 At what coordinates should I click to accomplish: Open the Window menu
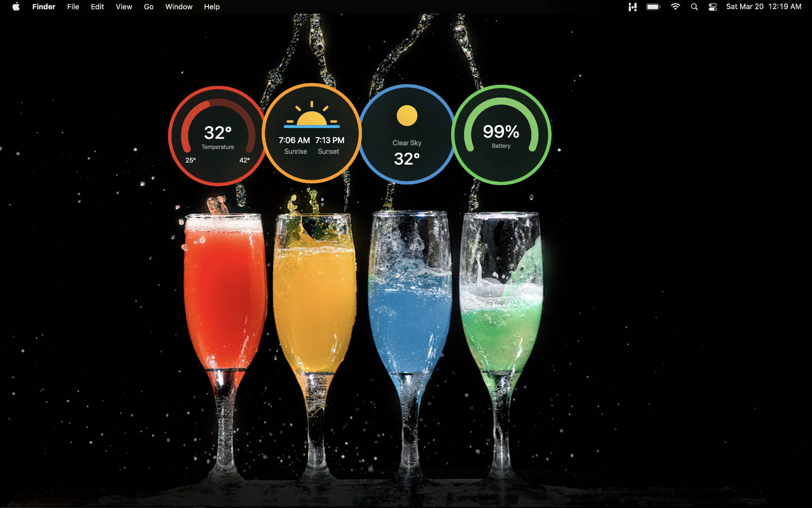[x=179, y=7]
